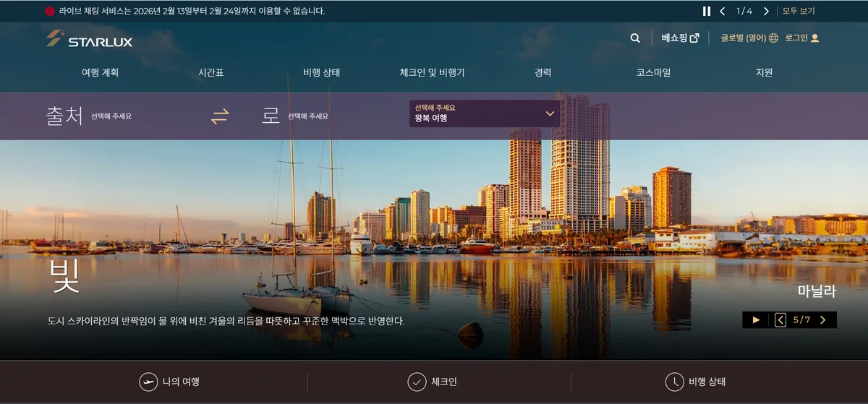The image size is (868, 404).
Task: Go to next announcement
Action: [766, 11]
